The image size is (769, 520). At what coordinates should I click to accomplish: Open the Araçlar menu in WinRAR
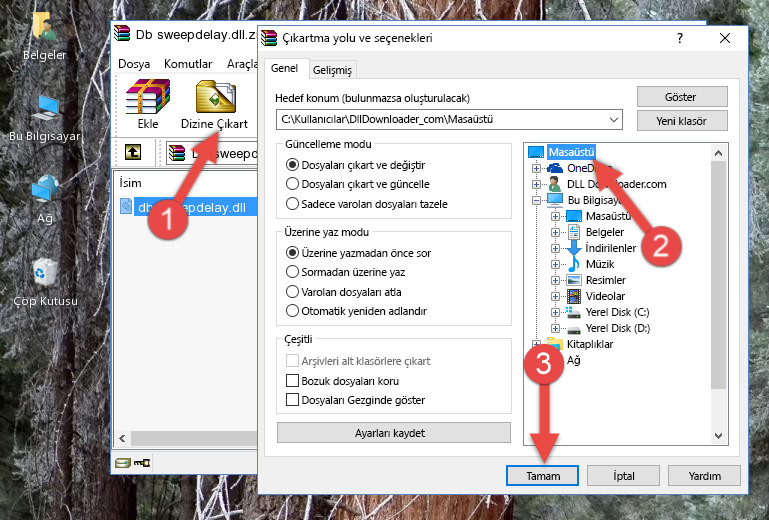[242, 64]
